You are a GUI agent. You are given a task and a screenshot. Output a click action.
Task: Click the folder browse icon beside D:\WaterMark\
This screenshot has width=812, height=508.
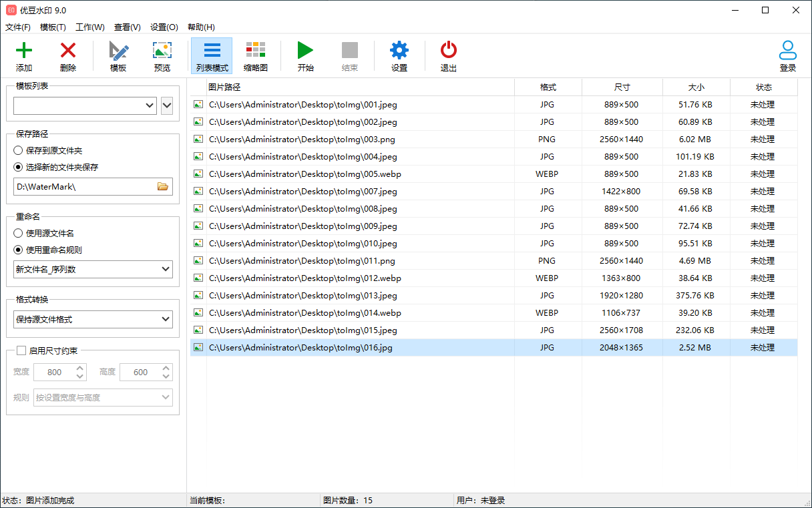coord(163,187)
